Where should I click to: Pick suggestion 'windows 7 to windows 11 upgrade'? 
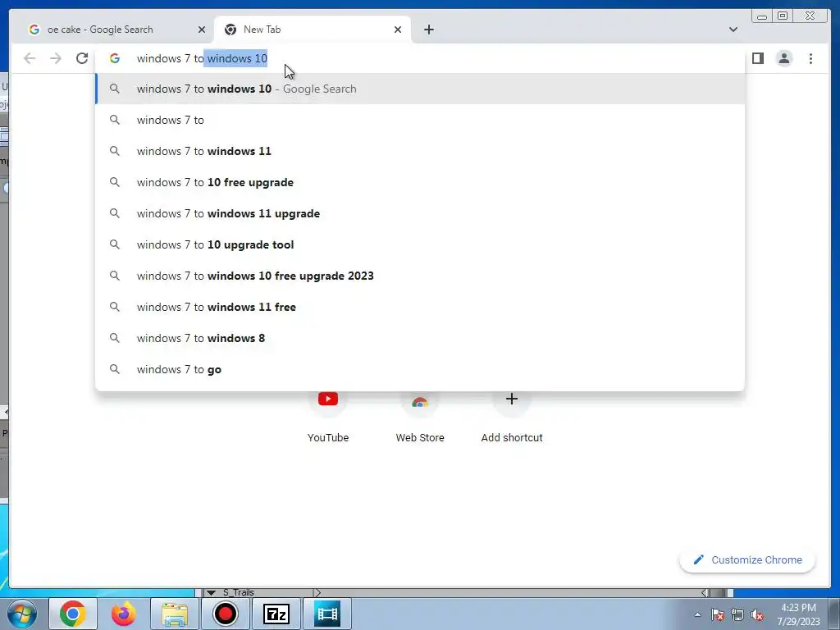coord(420,213)
